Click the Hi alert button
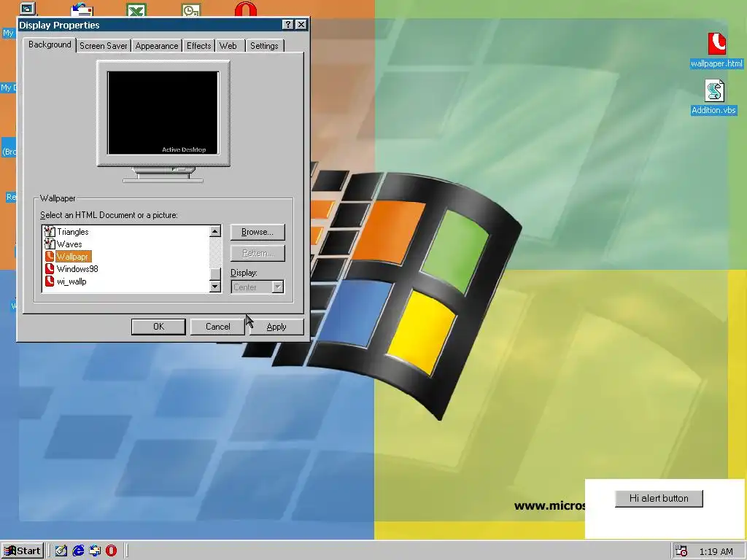 coord(659,499)
